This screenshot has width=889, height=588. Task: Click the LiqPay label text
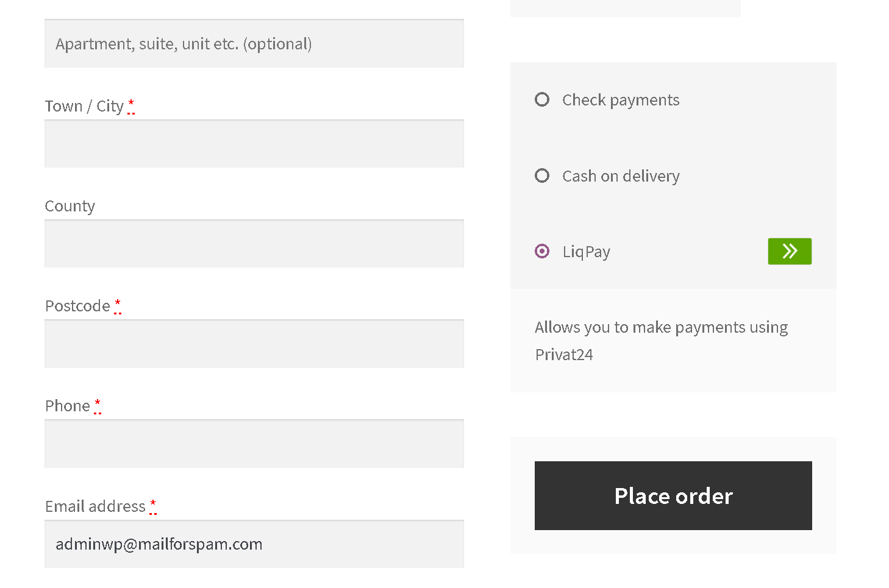[x=586, y=252]
